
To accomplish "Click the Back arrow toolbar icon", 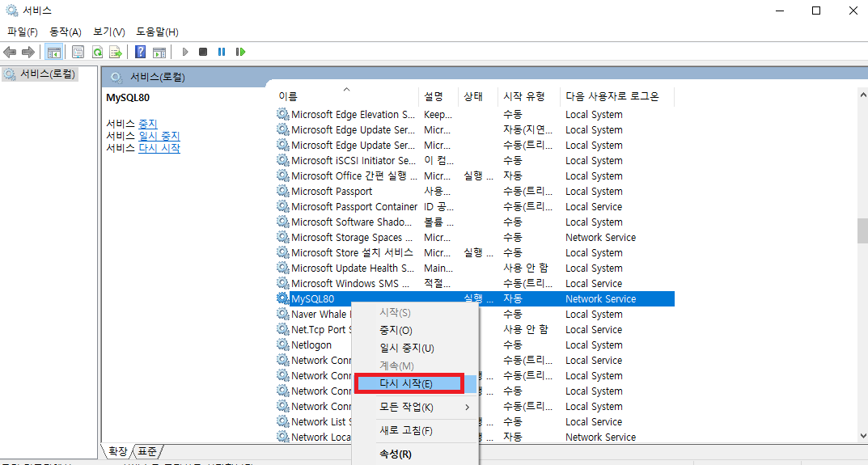I will [x=10, y=52].
